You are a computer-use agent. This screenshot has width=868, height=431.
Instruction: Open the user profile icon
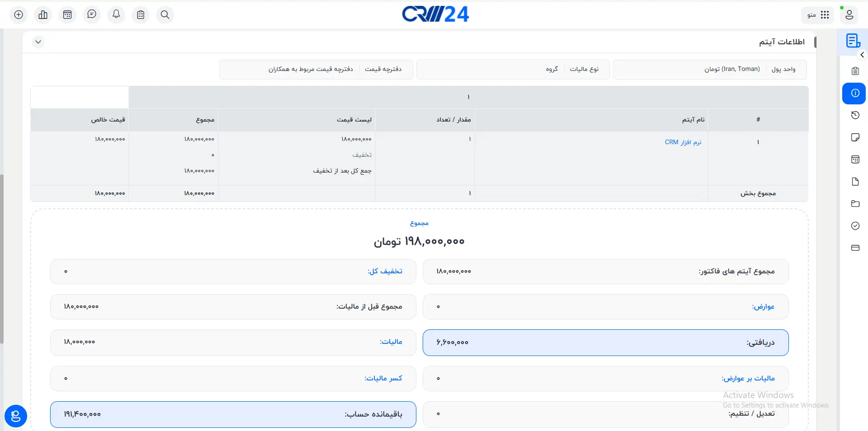click(x=849, y=15)
